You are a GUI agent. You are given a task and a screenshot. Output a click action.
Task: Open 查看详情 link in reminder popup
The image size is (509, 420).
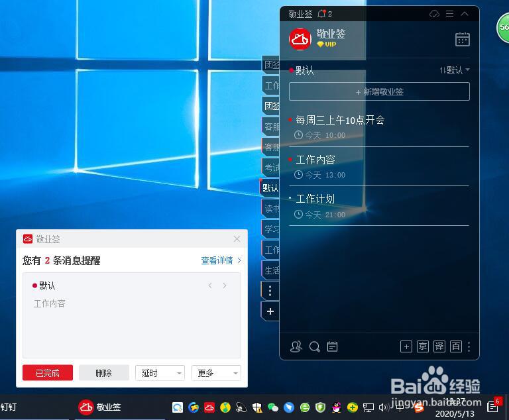[221, 260]
